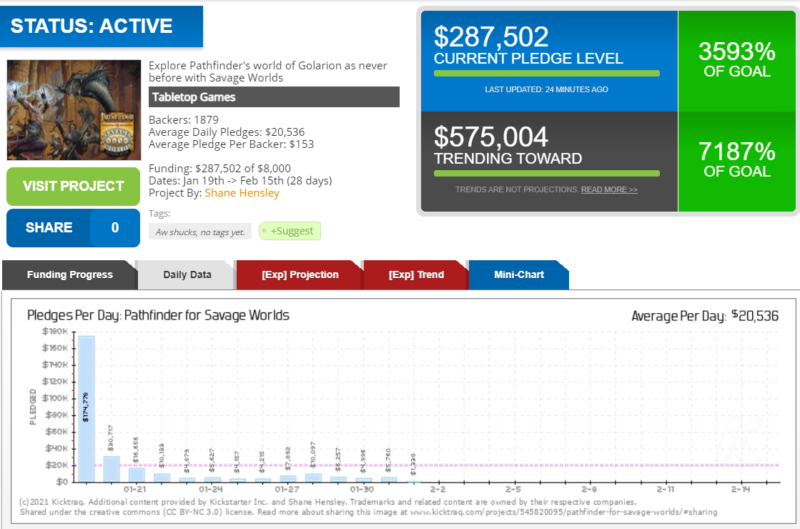Click the 'Average Daily Pledges: $20,536' line

click(x=227, y=132)
